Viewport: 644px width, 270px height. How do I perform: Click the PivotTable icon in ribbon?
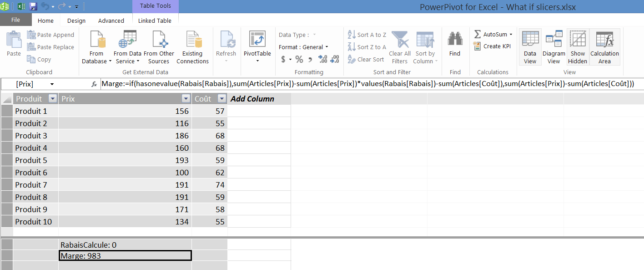(x=257, y=40)
